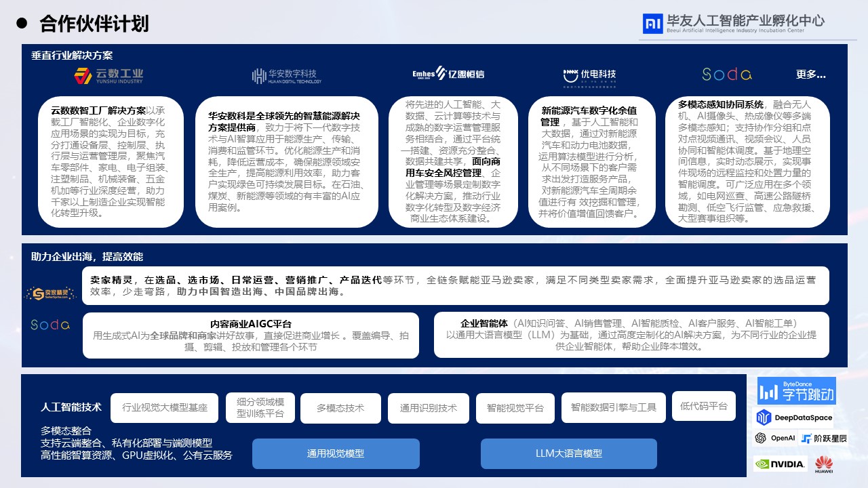Click the 多模态感知协同系统 description card
The width and height of the screenshot is (868, 488).
(747, 162)
